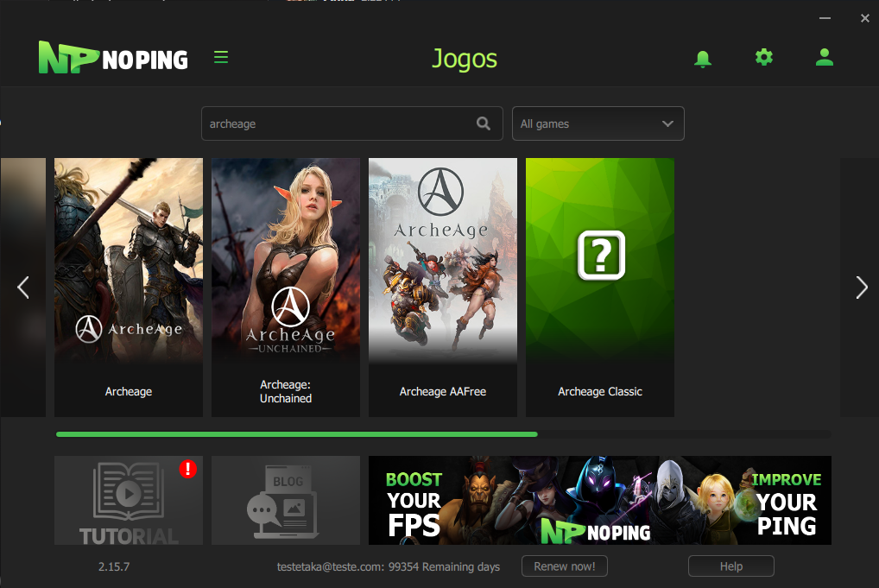This screenshot has width=879, height=588.
Task: Click the green carousel scroll bar
Action: point(296,434)
